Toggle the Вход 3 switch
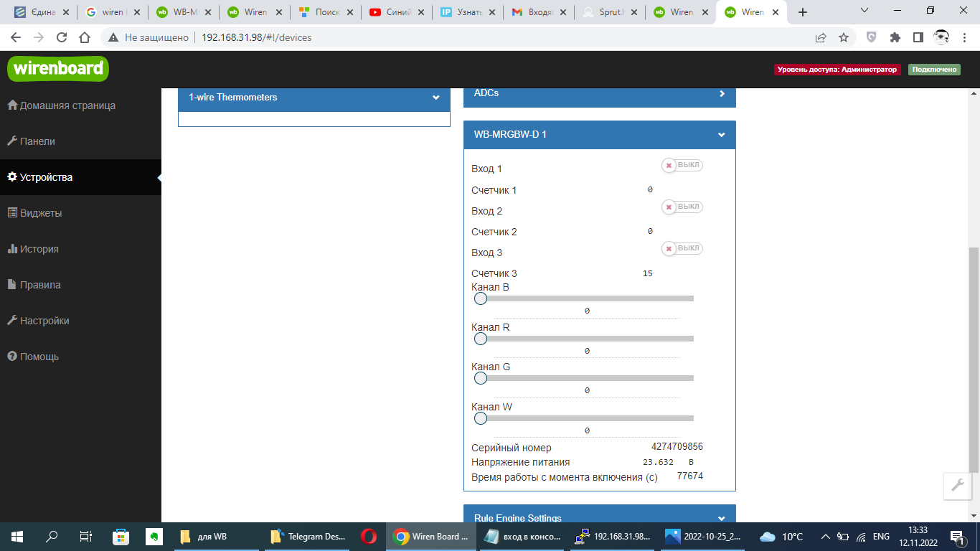The image size is (980, 551). pyautogui.click(x=682, y=248)
